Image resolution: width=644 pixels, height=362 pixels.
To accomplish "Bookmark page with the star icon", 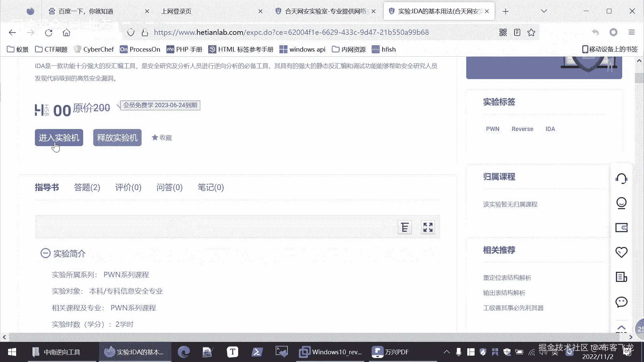I will pos(531,33).
